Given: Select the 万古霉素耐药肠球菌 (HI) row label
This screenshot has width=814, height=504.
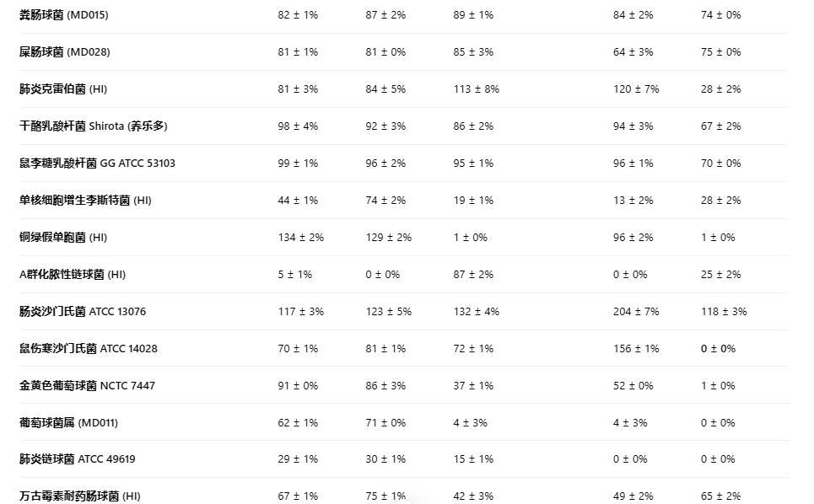Looking at the screenshot, I should 80,496.
